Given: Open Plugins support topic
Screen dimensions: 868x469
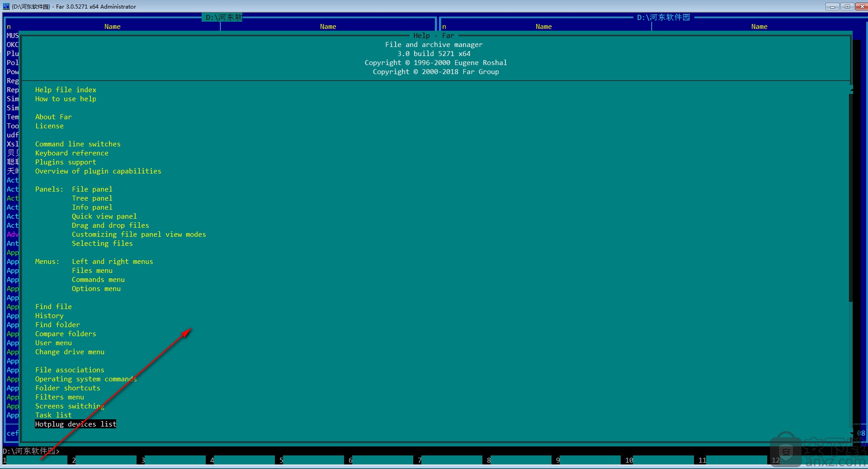Looking at the screenshot, I should pyautogui.click(x=66, y=162).
